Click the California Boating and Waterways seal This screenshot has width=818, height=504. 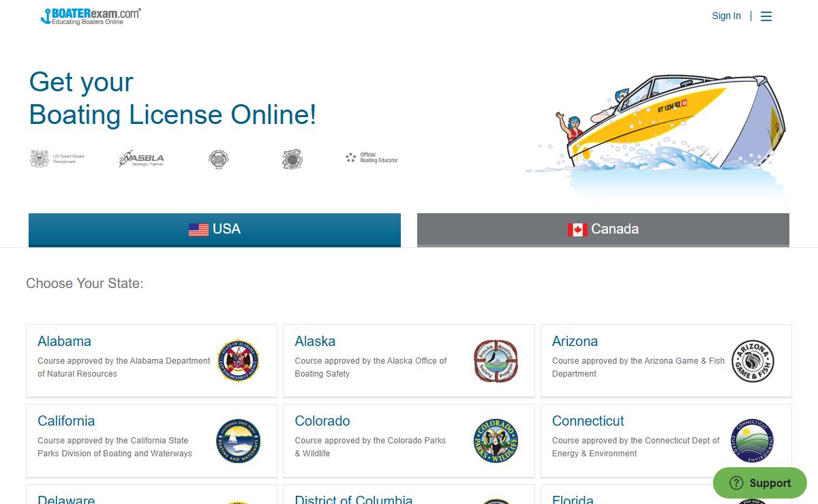tap(239, 441)
